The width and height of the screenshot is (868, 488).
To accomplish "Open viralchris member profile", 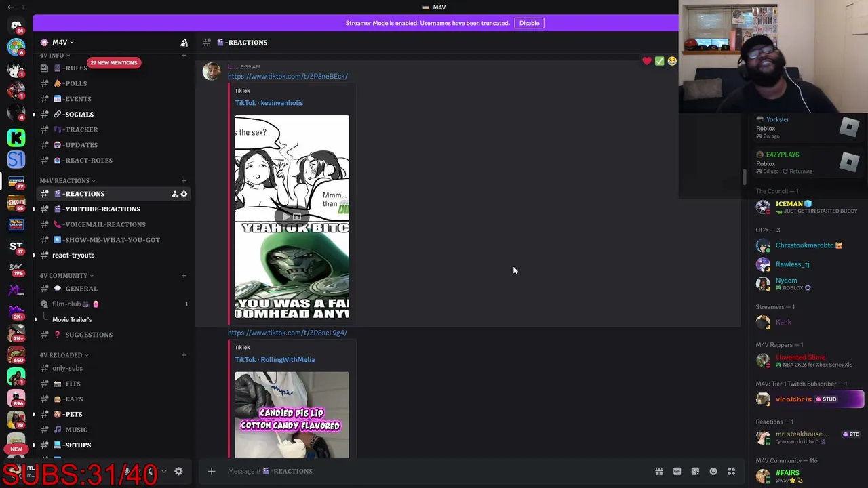I will [809, 399].
